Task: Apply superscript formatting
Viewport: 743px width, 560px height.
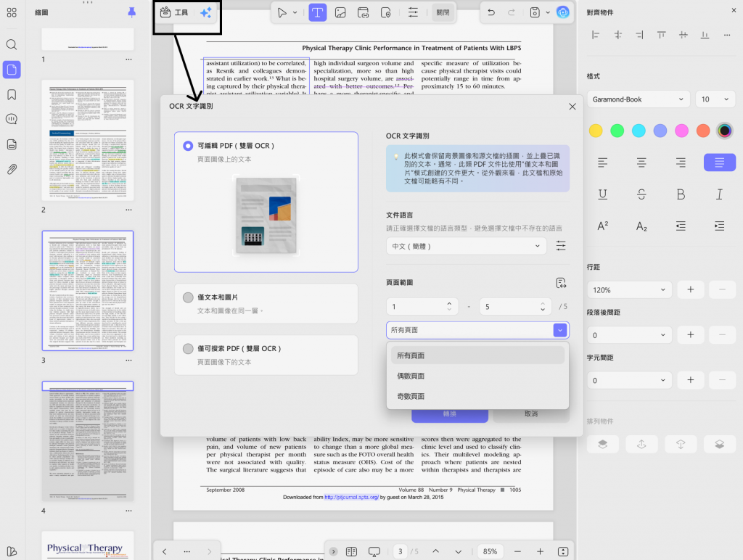Action: click(x=603, y=226)
